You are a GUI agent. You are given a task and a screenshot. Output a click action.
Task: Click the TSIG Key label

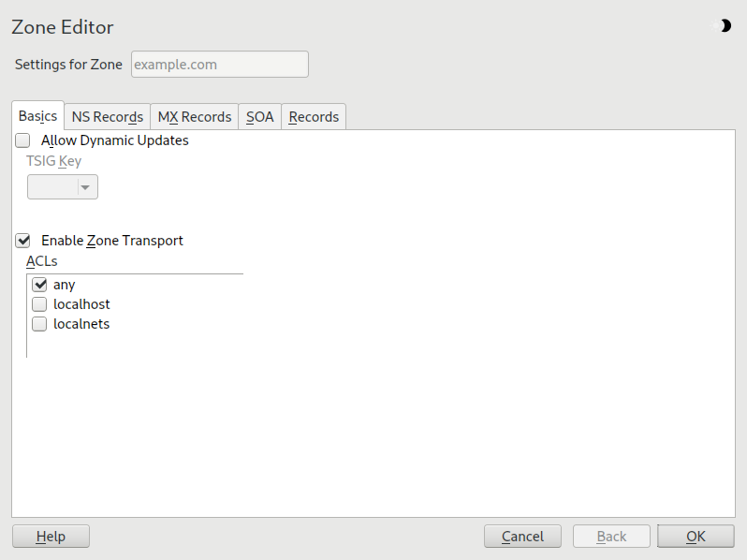pyautogui.click(x=53, y=161)
